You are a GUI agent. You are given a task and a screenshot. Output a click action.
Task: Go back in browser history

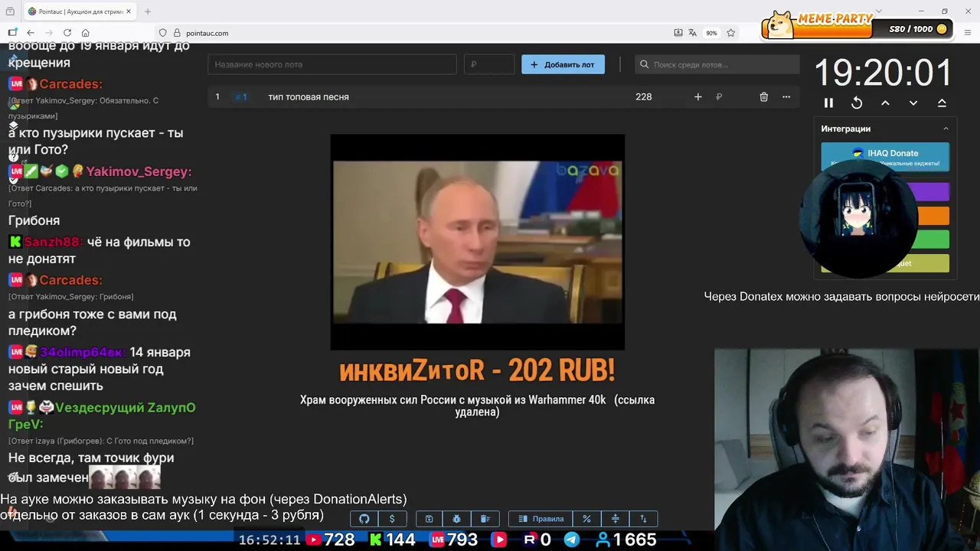tap(31, 33)
